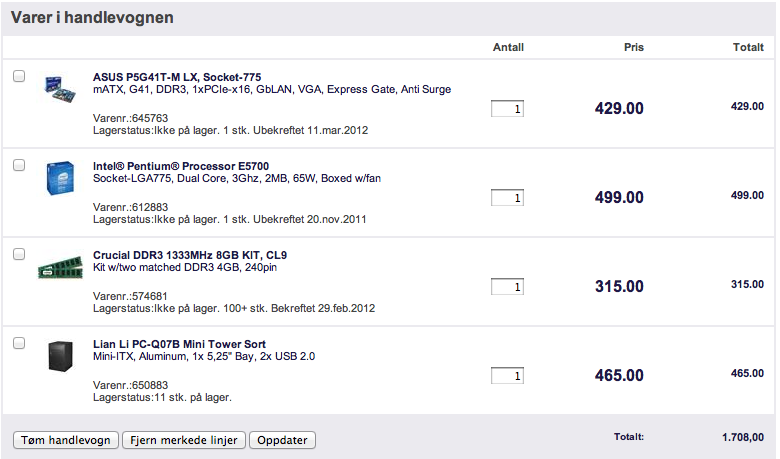Select the Intel Pentium E5700 checkbox

pyautogui.click(x=19, y=165)
